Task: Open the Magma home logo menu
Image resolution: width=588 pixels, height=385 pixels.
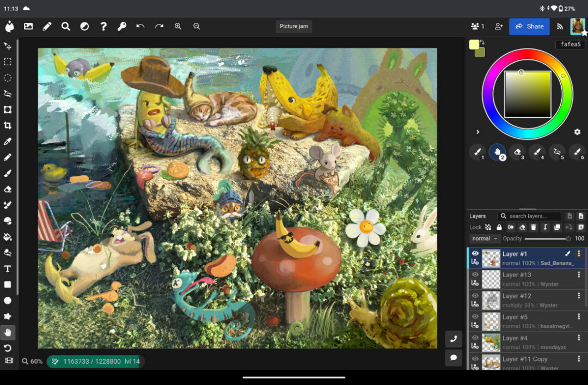Action: (10, 26)
